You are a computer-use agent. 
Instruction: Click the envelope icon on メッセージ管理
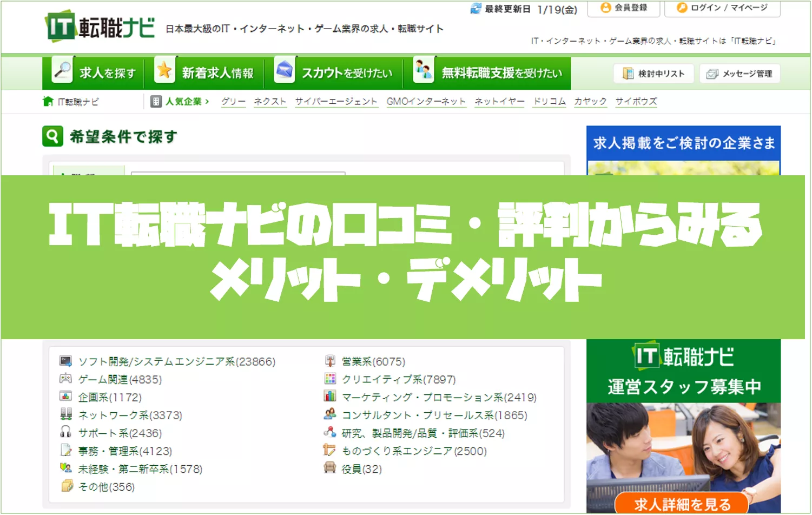[x=712, y=74]
